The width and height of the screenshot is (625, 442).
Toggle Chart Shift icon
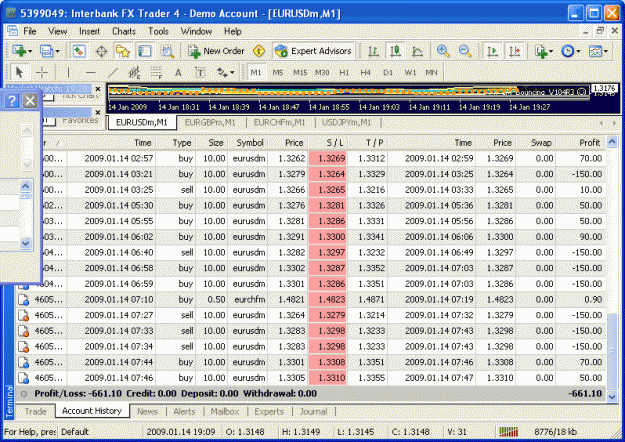(515, 51)
